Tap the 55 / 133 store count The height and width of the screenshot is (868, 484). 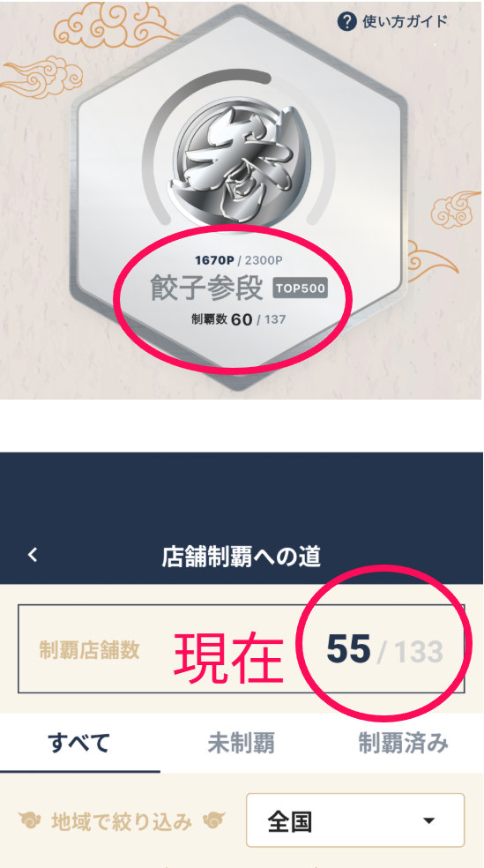pos(384,648)
